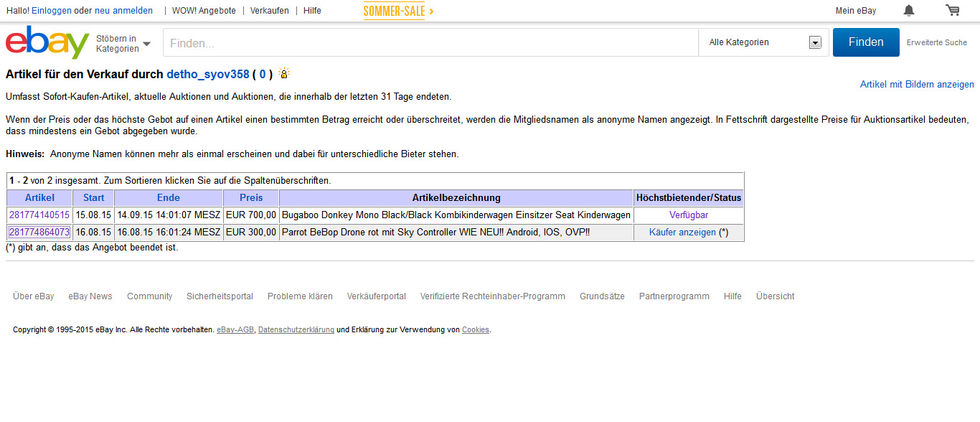Click the EUR 700,00 price cell
Screen dimensions: 980x422
click(x=251, y=215)
